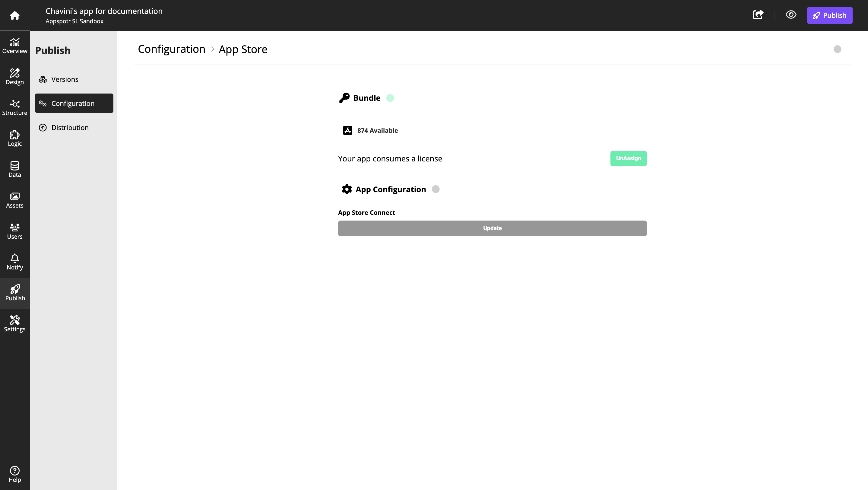Open the Overview section
Screen dimensions: 868x490
coord(14,46)
